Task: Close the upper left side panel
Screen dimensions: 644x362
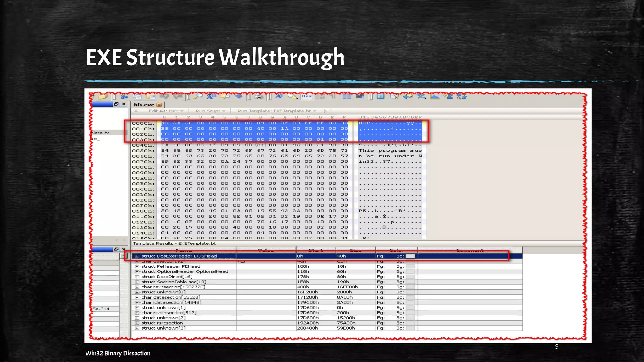Action: pyautogui.click(x=124, y=104)
